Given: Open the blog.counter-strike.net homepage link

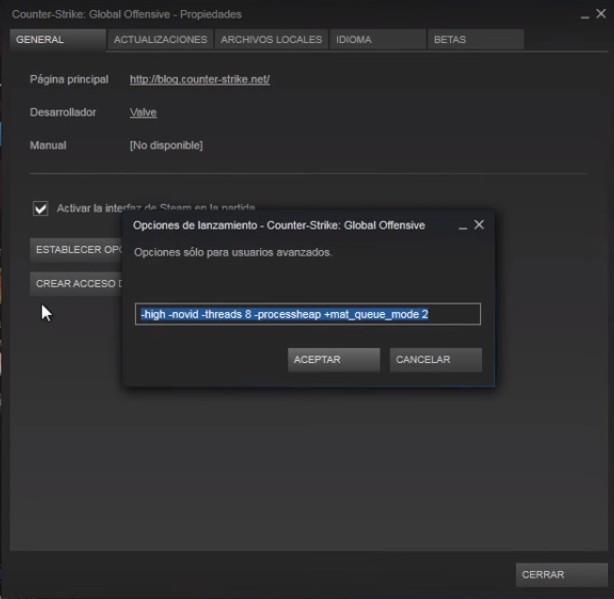Looking at the screenshot, I should tap(200, 79).
